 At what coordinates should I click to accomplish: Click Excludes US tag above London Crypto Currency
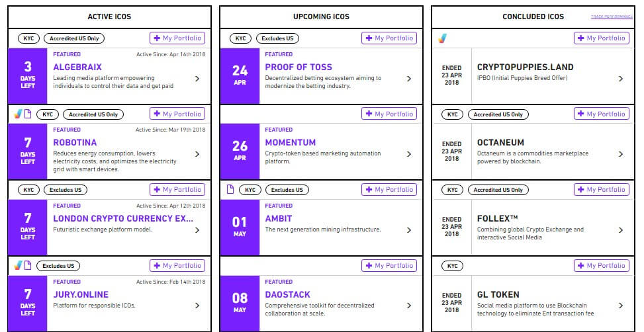[66, 190]
